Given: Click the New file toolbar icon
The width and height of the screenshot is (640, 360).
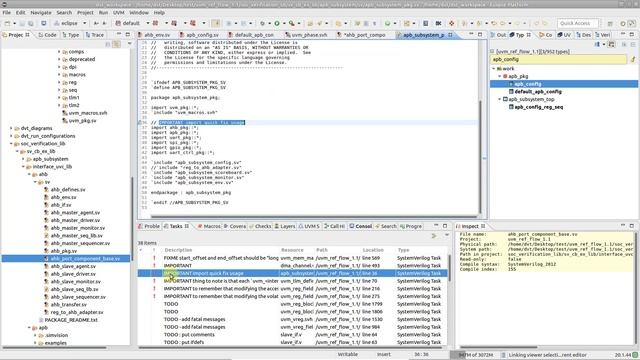Looking at the screenshot, I should [7, 23].
